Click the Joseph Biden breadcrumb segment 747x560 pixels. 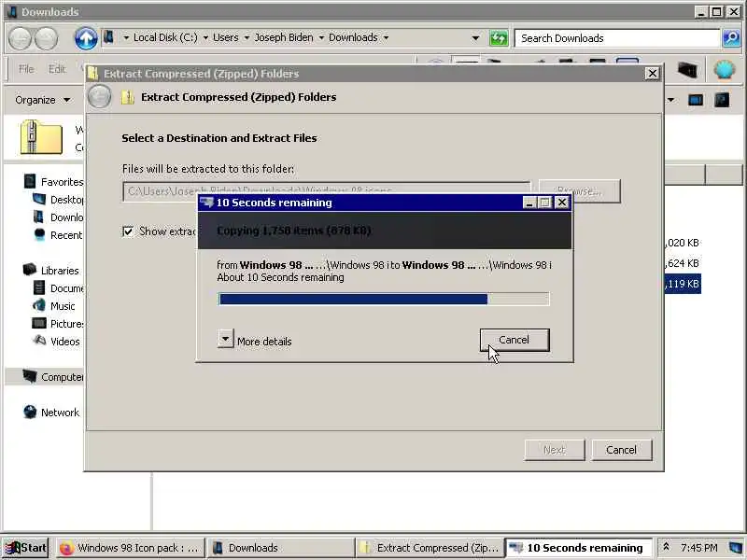(284, 37)
